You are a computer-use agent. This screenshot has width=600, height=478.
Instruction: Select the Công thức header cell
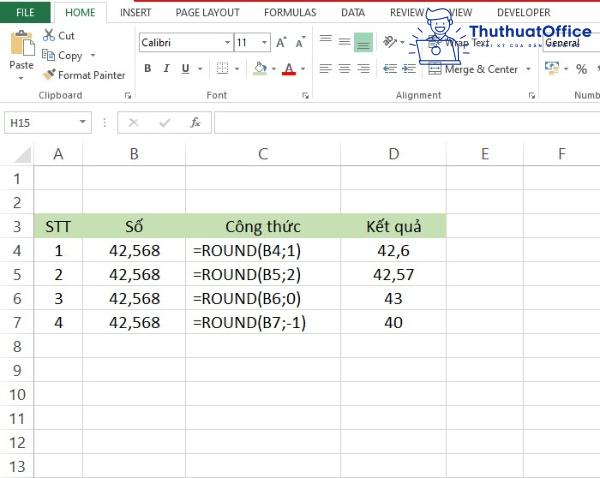[x=263, y=226]
